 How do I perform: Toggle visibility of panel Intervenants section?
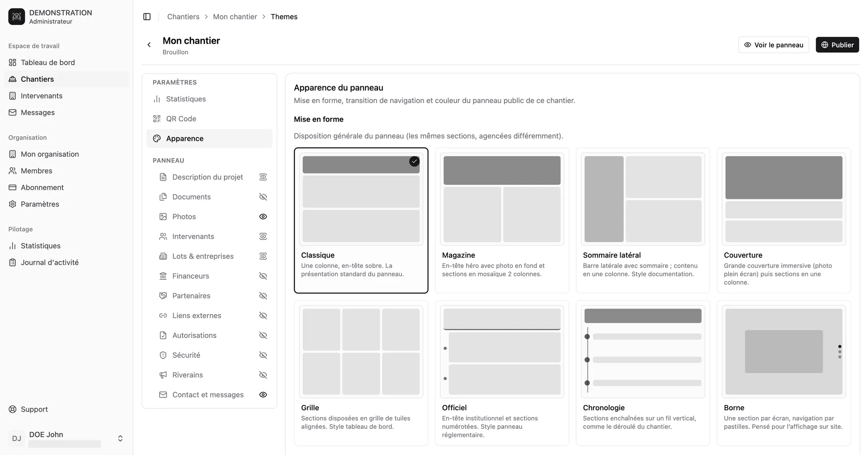[263, 236]
